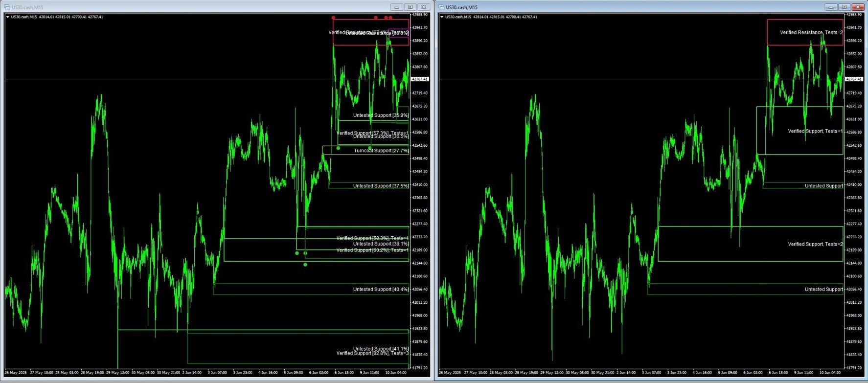Click the 42233.20 price level on right chart axis
The image size is (868, 383).
tap(854, 237)
